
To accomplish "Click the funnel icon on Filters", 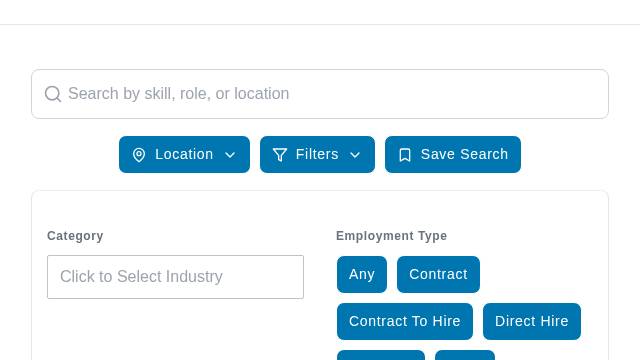I will 280,155.
